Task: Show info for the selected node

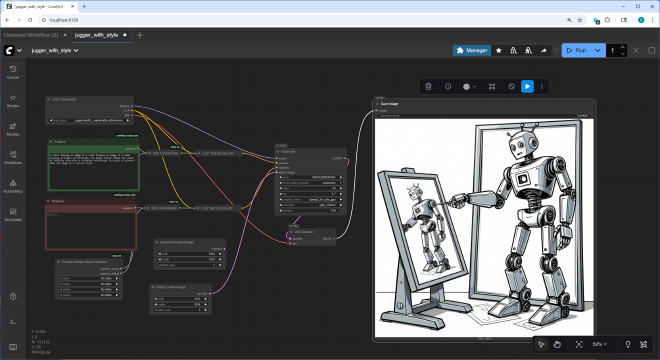Action: point(448,86)
